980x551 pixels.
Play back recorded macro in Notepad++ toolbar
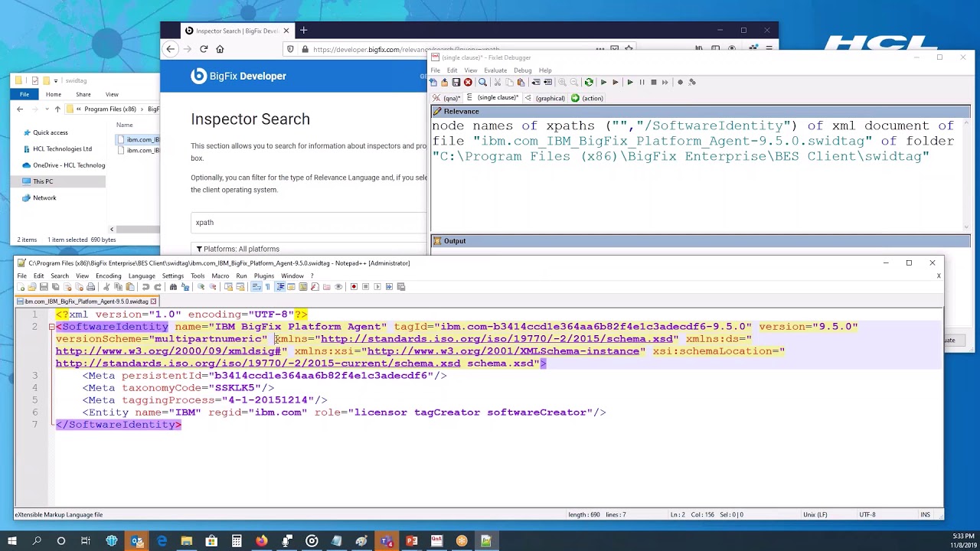click(377, 287)
